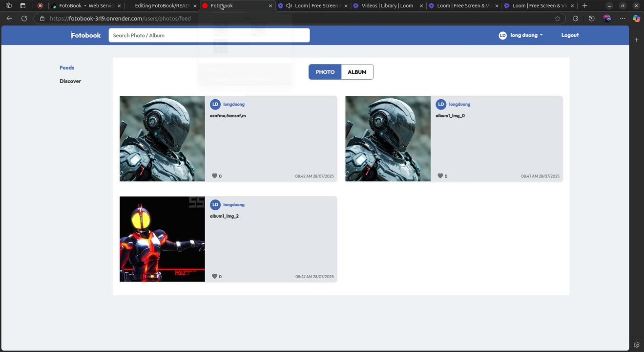Open the sidebar settings gear icon
Screen dimensions: 644x352
[636, 344]
